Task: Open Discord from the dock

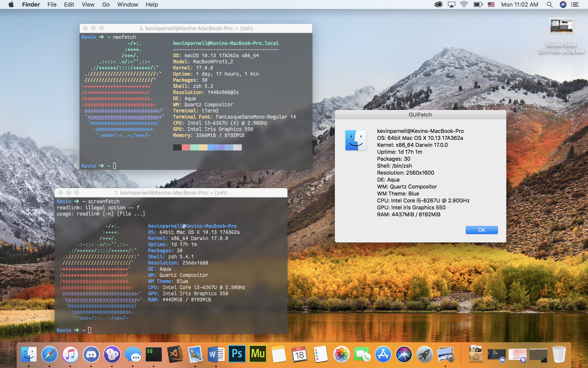Action: coord(91,354)
